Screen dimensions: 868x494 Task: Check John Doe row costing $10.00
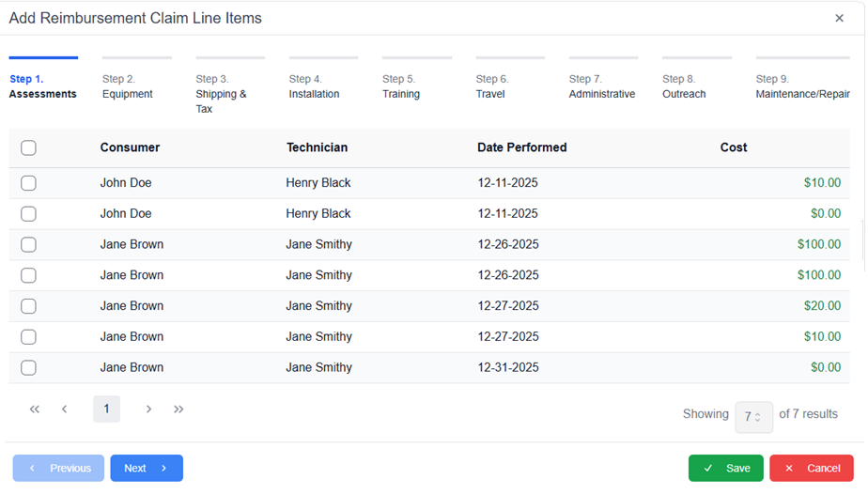28,183
